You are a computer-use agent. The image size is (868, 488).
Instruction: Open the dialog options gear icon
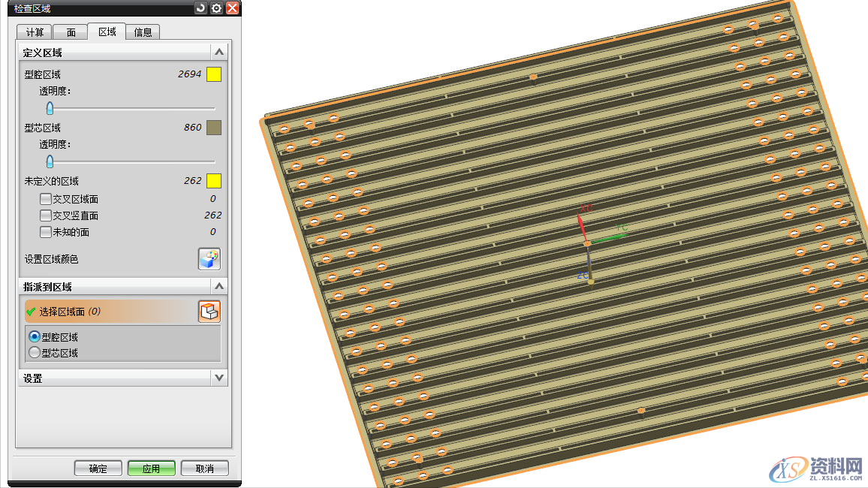[x=216, y=8]
